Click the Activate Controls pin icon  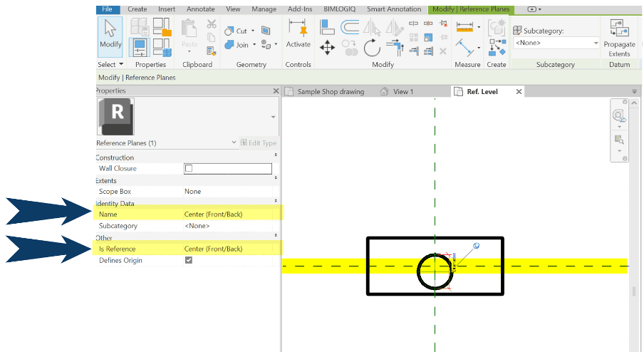(x=298, y=34)
